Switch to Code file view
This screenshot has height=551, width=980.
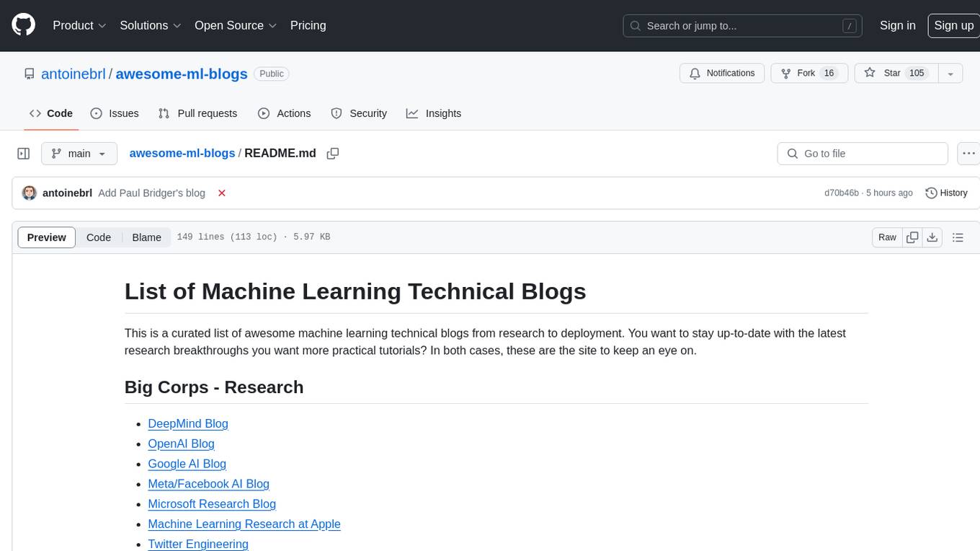point(99,237)
